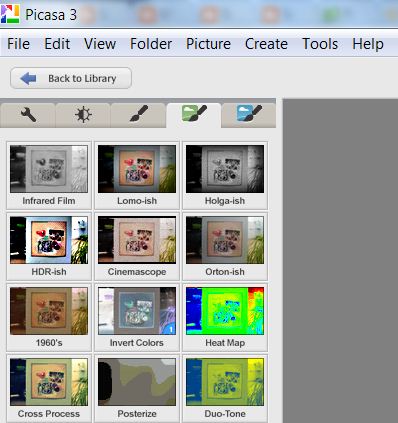
Task: Open the Create menu
Action: tap(266, 44)
